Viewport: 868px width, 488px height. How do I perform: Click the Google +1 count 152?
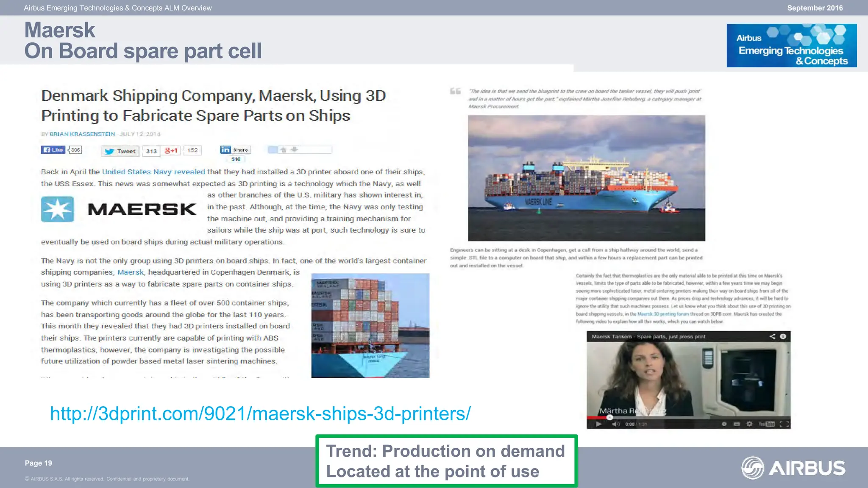click(x=192, y=150)
